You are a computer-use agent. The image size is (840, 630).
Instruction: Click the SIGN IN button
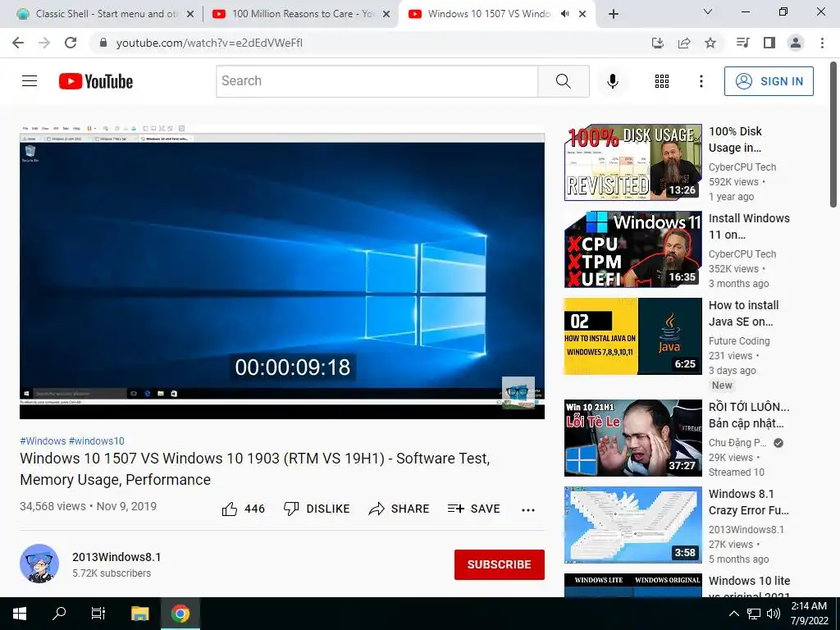coord(769,81)
